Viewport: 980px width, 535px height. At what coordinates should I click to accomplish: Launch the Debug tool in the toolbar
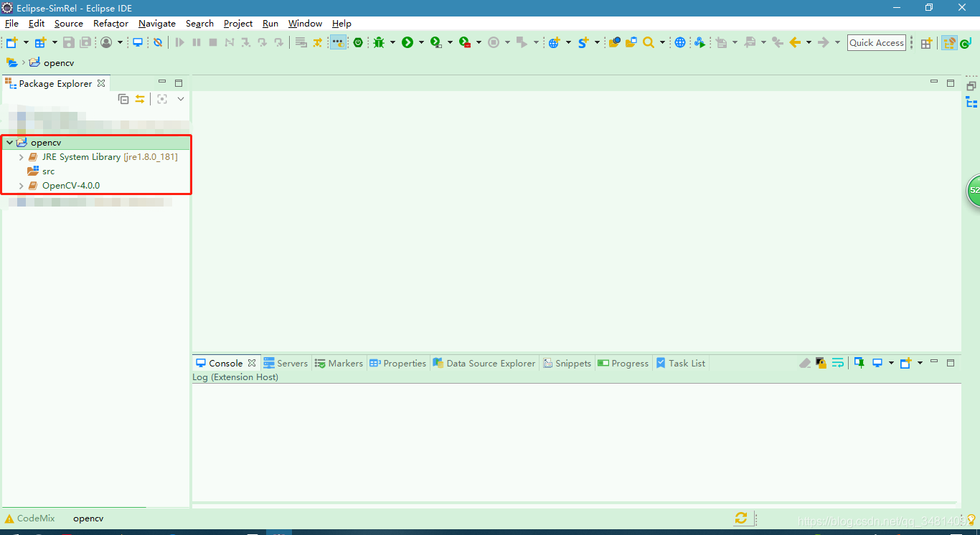coord(379,42)
